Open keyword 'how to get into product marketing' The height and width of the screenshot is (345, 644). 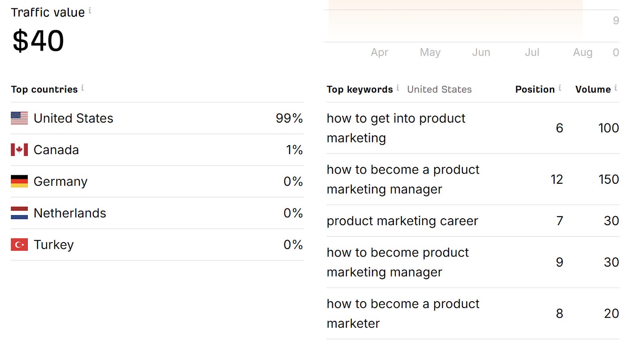click(396, 128)
